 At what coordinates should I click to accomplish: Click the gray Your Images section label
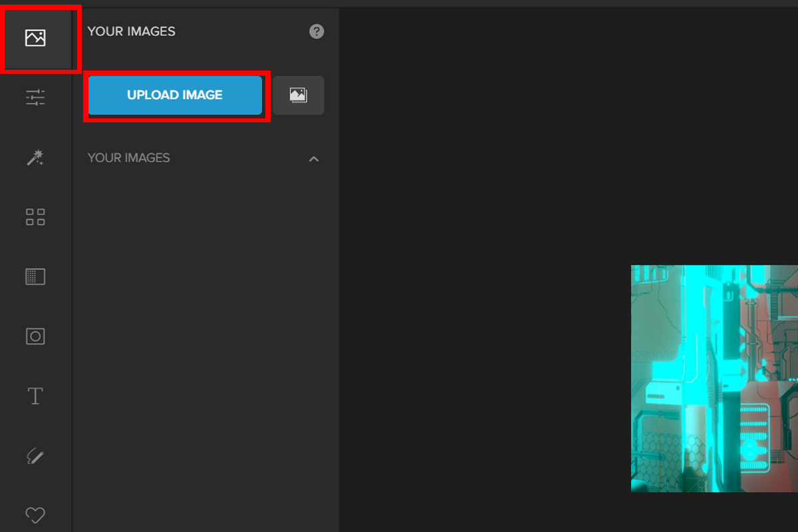[129, 158]
